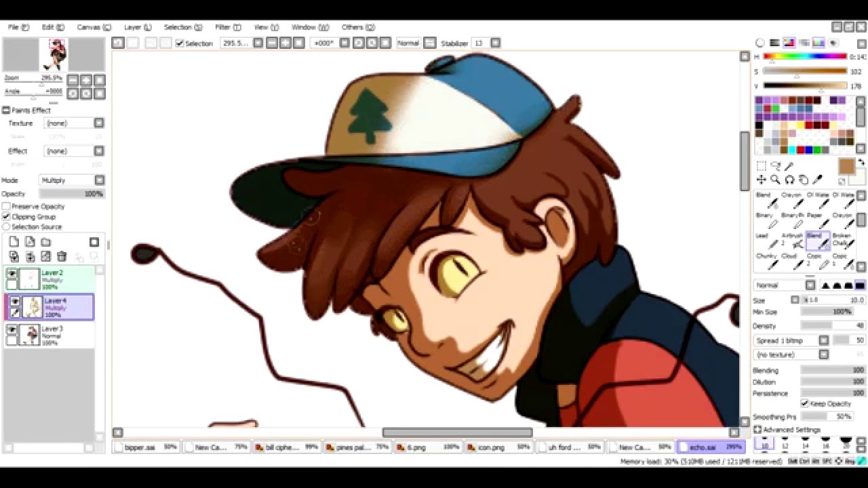Switch to the bipper.sai document tab

point(146,447)
